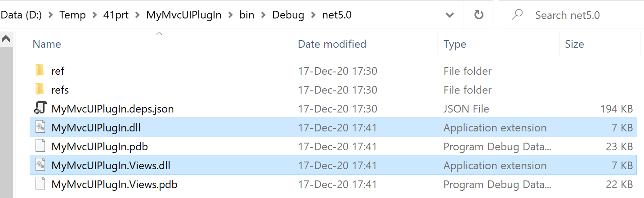Navigate to the 41prt breadcrumb folder
The width and height of the screenshot is (644, 198).
point(116,15)
